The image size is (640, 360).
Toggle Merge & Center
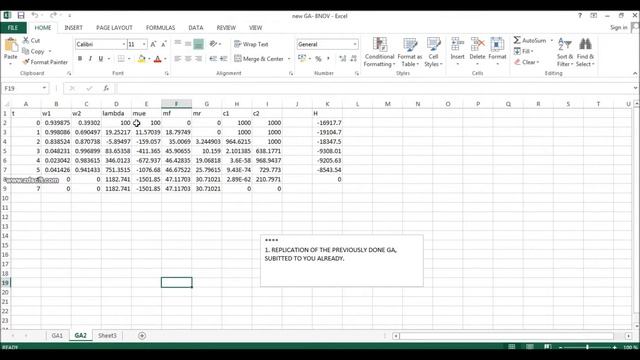259,59
